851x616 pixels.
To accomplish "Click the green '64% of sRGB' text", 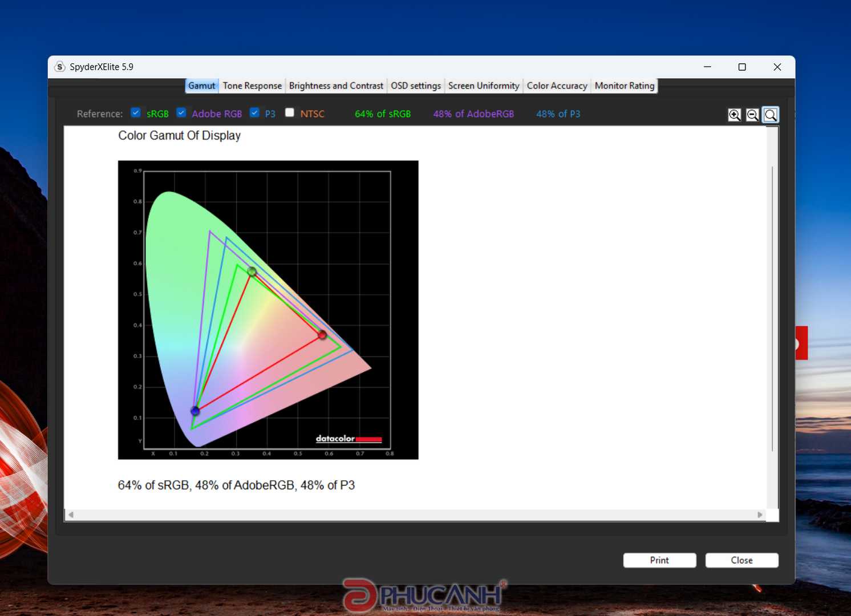I will click(x=383, y=114).
